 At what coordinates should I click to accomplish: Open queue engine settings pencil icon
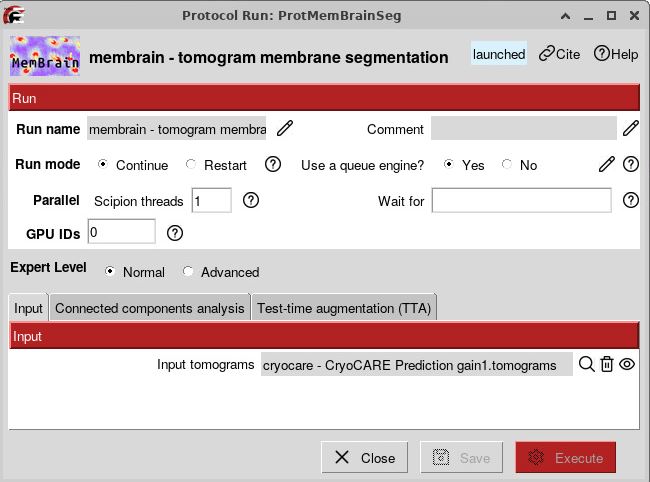click(x=606, y=165)
